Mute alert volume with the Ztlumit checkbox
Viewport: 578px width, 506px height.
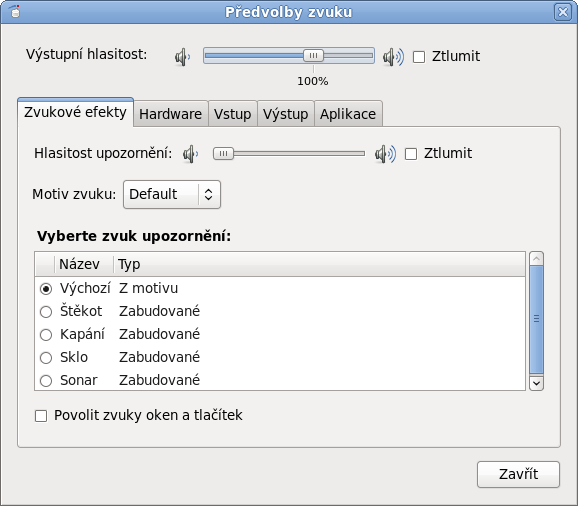(x=411, y=154)
